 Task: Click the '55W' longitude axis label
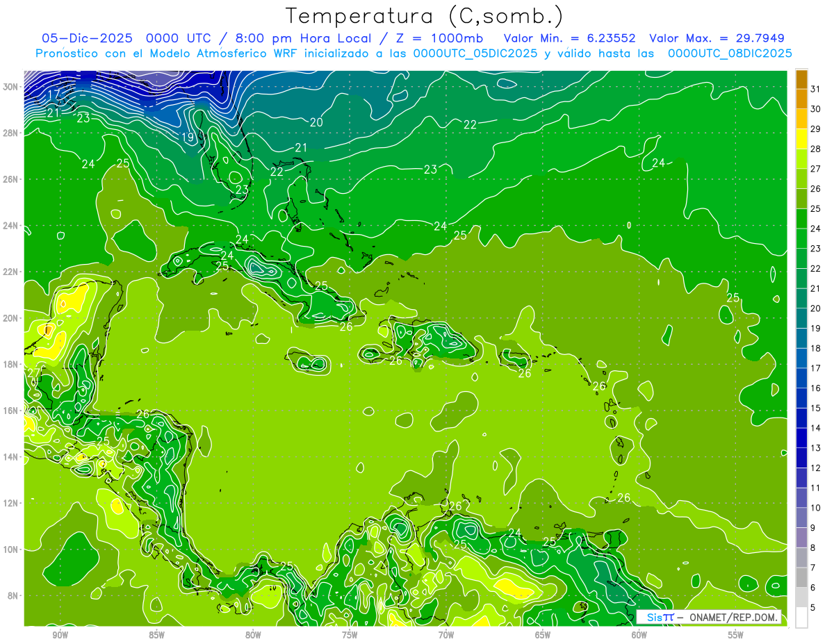[x=736, y=636]
